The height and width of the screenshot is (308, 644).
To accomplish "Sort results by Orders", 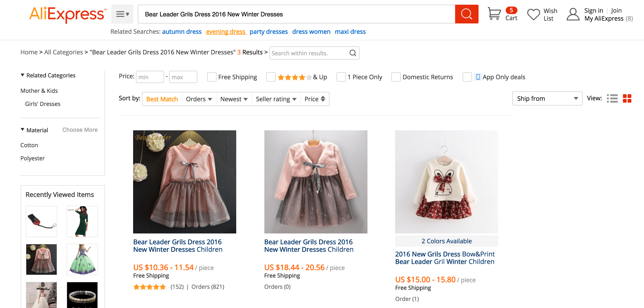I will point(199,99).
